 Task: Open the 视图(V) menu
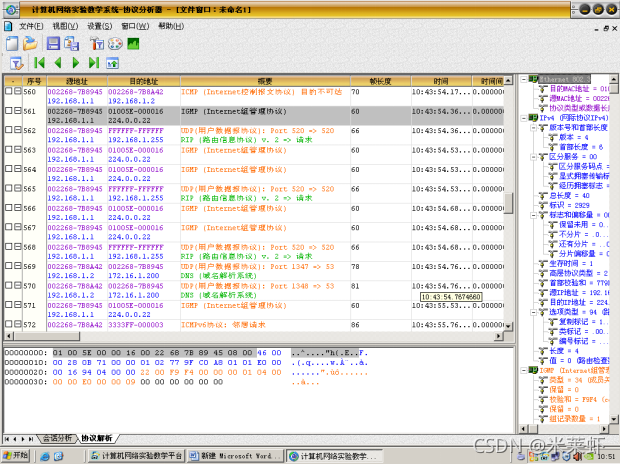65,26
